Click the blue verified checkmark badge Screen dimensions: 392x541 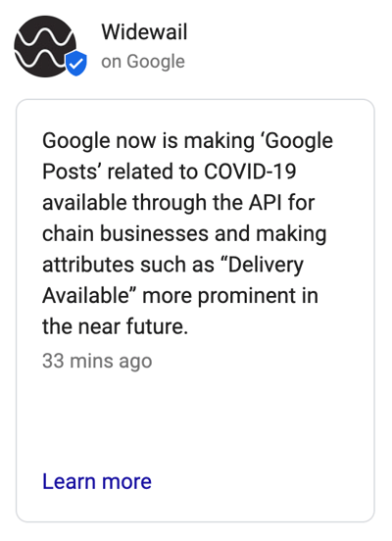click(x=76, y=63)
